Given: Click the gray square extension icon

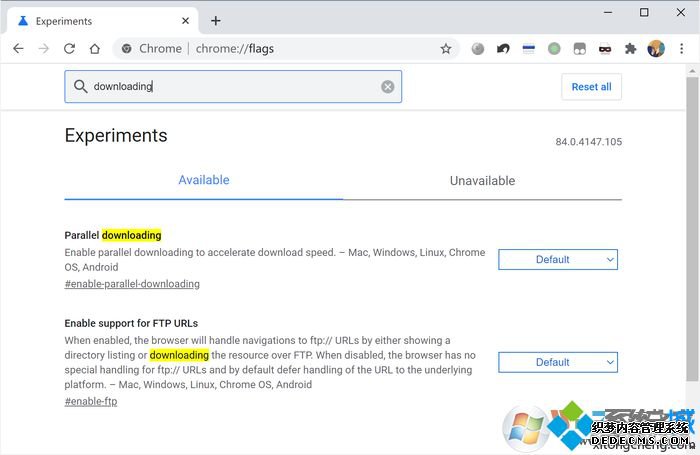Looking at the screenshot, I should (x=579, y=49).
